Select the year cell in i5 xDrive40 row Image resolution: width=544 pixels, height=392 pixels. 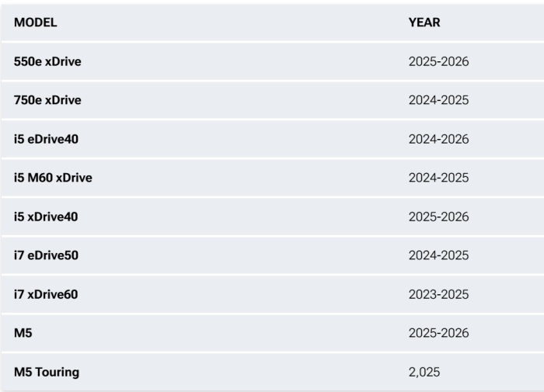pos(438,217)
